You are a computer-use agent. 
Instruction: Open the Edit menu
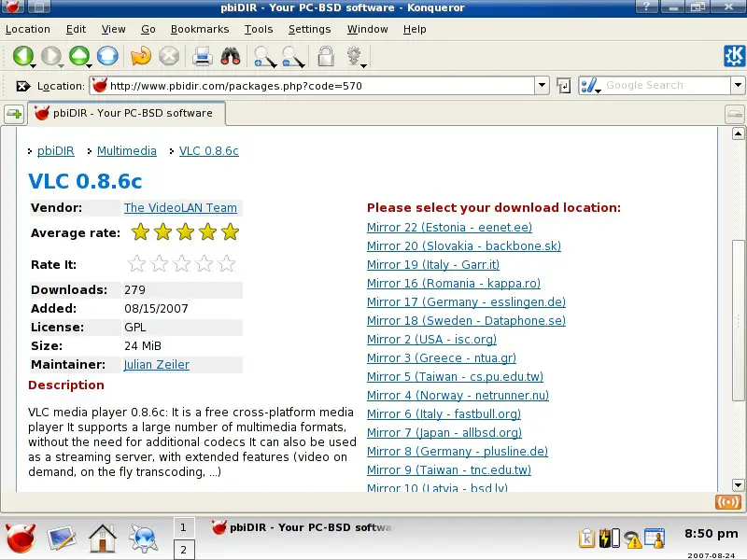click(x=76, y=29)
